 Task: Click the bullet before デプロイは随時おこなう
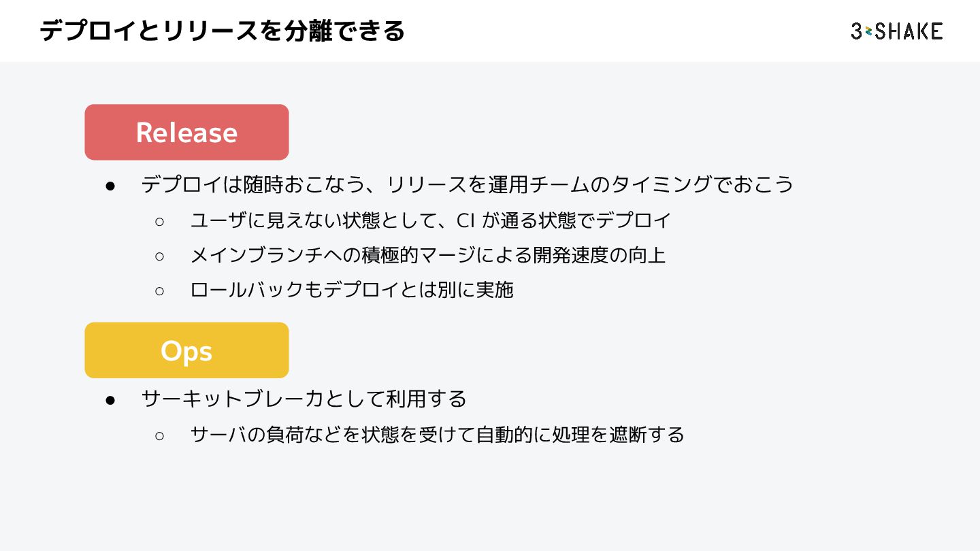click(110, 186)
